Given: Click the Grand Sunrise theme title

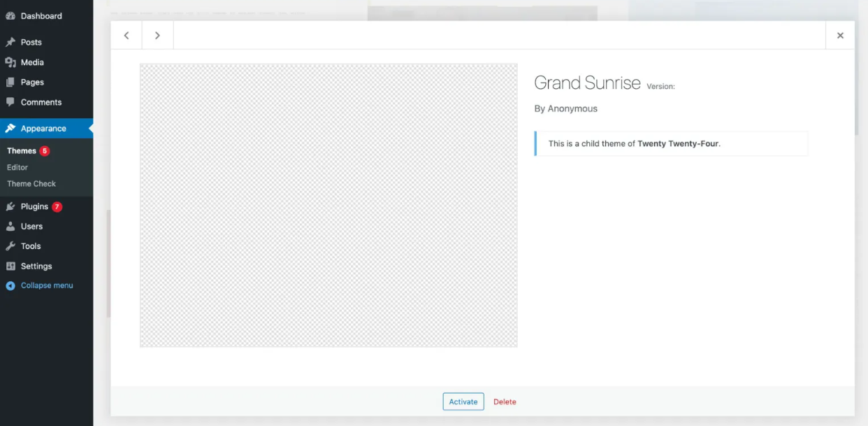Looking at the screenshot, I should coord(587,83).
